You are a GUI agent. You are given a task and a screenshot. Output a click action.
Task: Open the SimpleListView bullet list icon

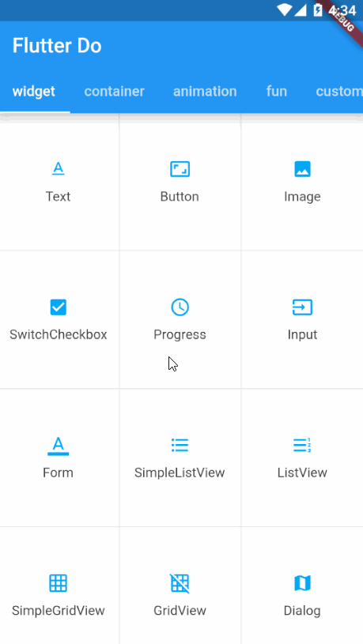[180, 445]
